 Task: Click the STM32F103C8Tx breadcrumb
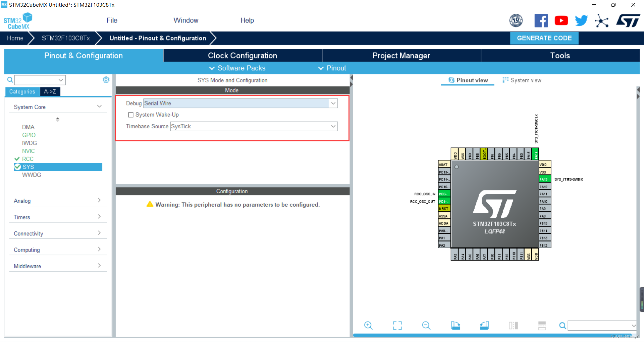(x=66, y=38)
